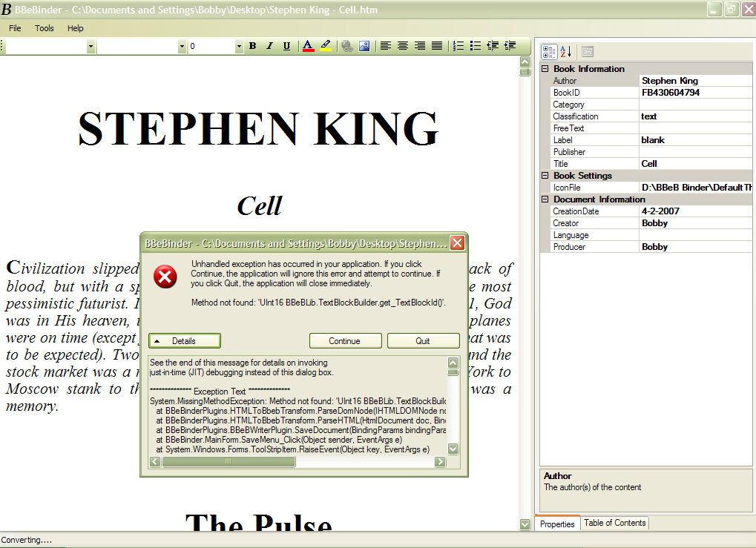Click Quit in the error dialog
This screenshot has width=756, height=548.
pos(424,341)
